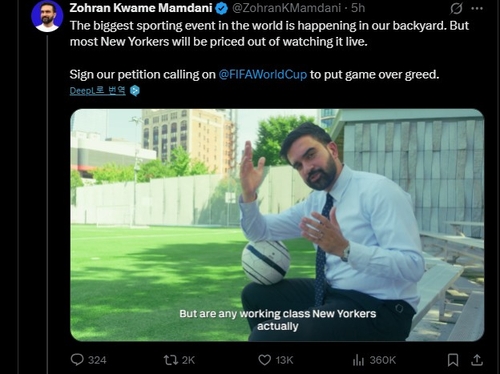
Task: Click the Grok explain icon beside more options
Action: [456, 9]
